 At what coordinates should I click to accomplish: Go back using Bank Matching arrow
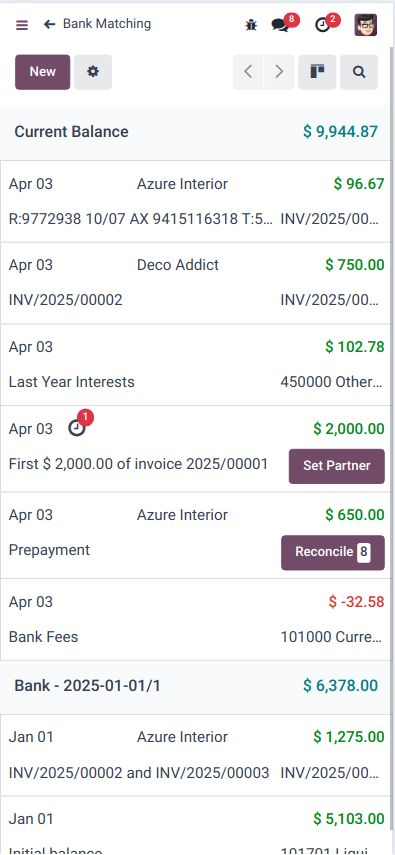coord(50,24)
